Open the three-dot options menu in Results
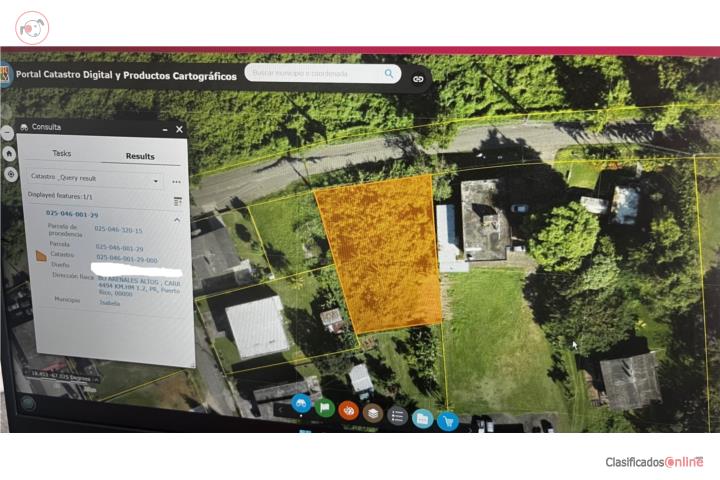This screenshot has height=480, width=720. pos(176,182)
